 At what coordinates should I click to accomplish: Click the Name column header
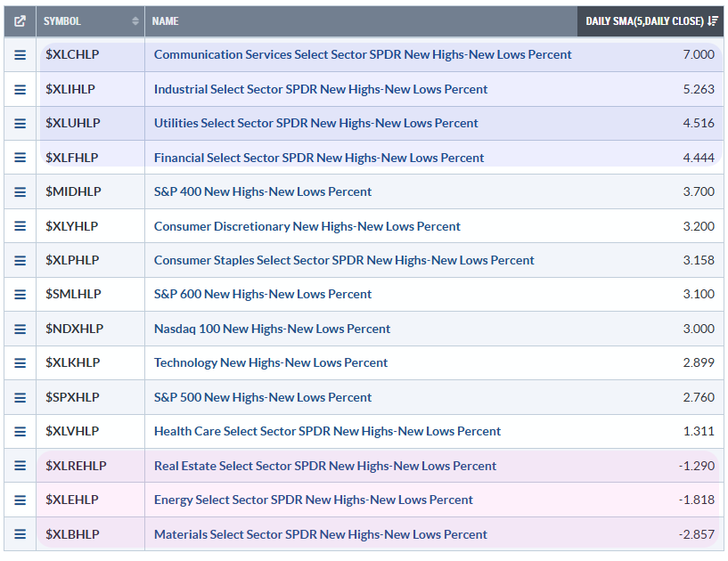coord(166,20)
